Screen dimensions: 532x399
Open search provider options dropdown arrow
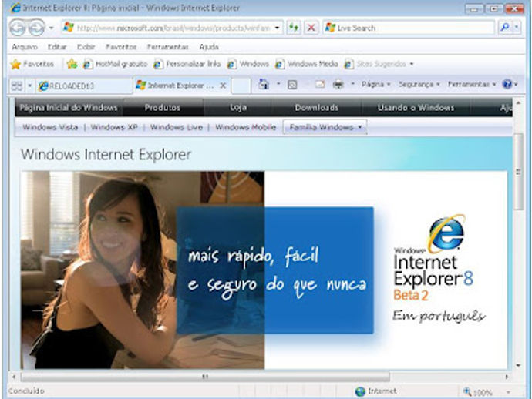(517, 28)
